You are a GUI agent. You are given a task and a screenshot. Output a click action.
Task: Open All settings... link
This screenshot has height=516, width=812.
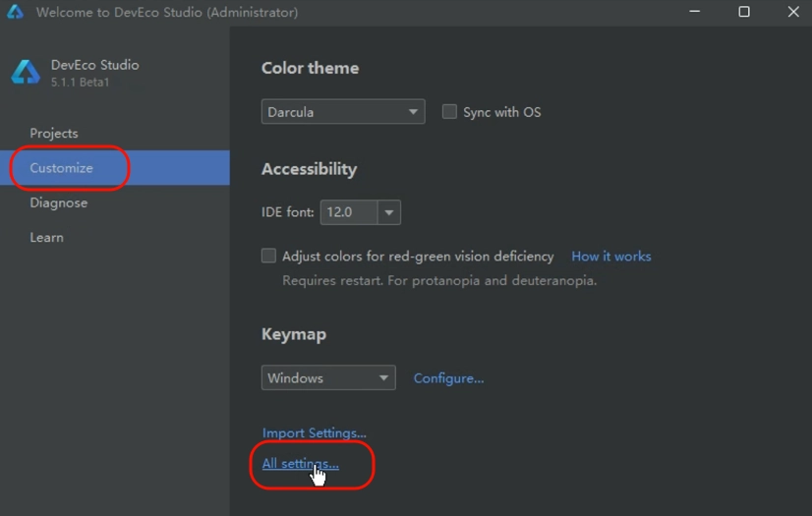point(301,464)
